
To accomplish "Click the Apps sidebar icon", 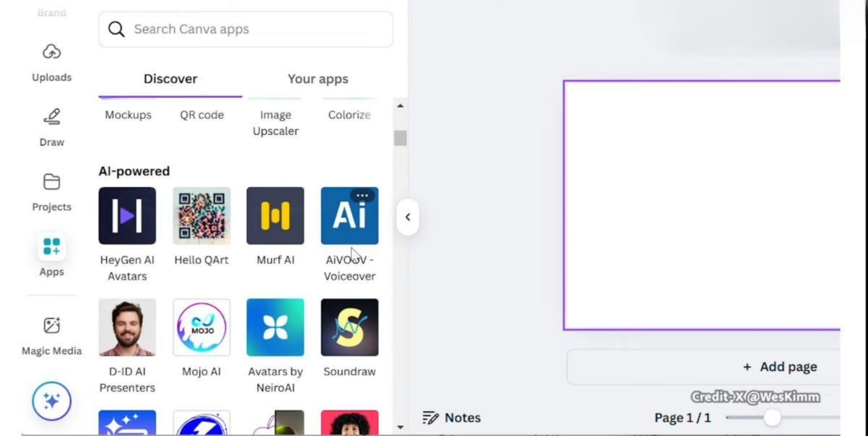I will 52,247.
